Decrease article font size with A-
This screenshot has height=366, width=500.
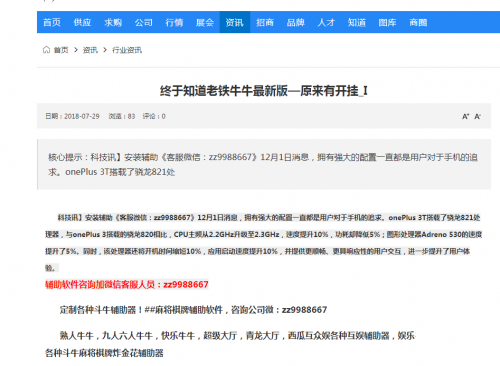click(x=478, y=116)
